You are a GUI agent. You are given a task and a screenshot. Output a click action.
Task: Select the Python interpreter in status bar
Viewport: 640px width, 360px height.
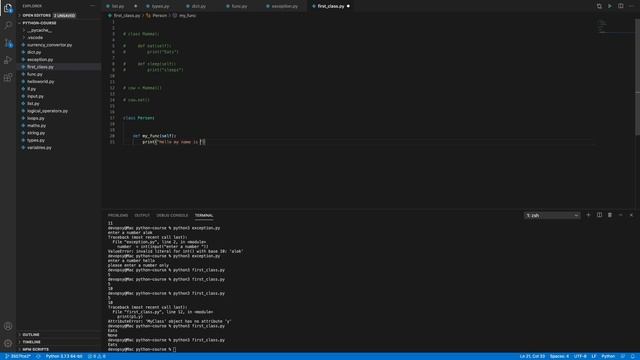pyautogui.click(x=64, y=356)
